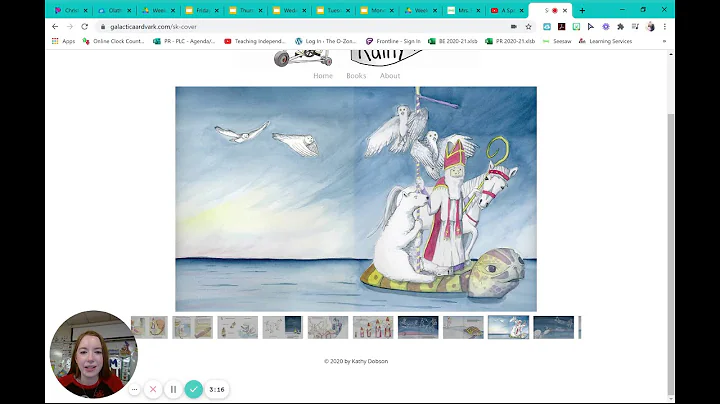
Task: Open recorder options with the three dots
Action: tap(134, 389)
